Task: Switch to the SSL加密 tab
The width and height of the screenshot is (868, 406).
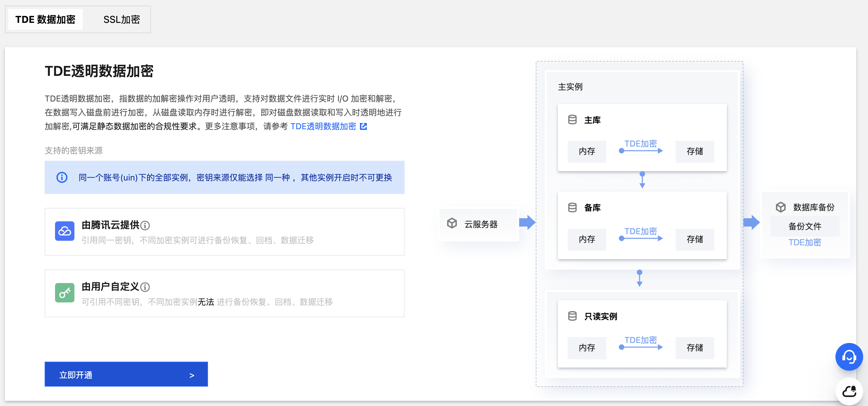Action: (x=121, y=19)
